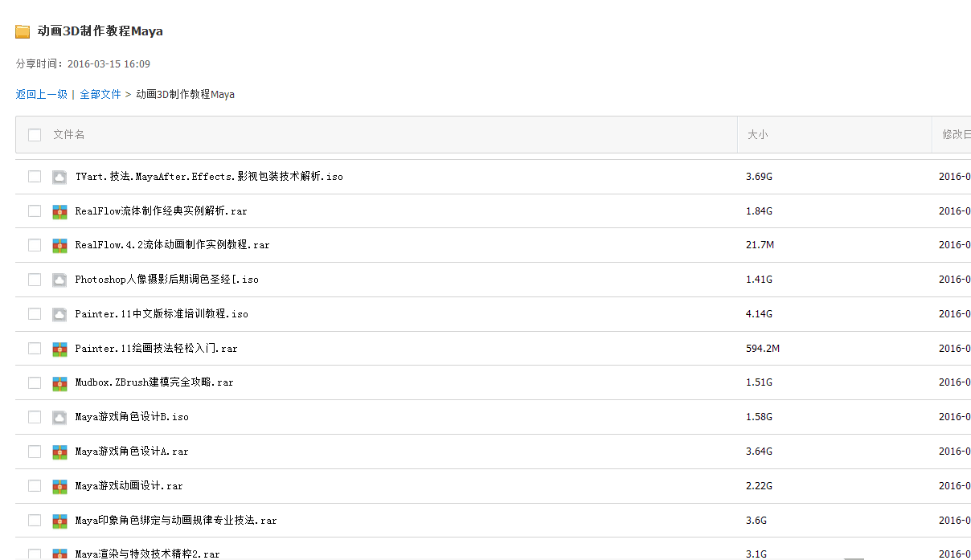
Task: Click the 4.14G size value
Action: pos(759,314)
